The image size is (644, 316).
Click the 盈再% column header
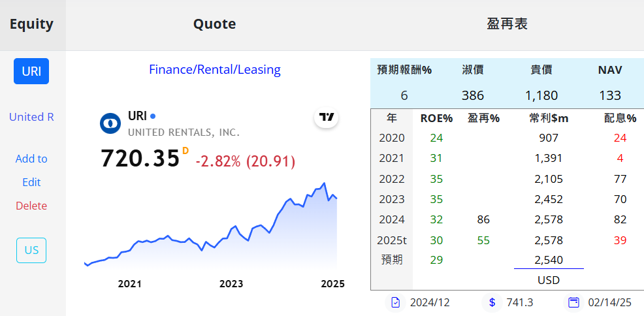(483, 119)
